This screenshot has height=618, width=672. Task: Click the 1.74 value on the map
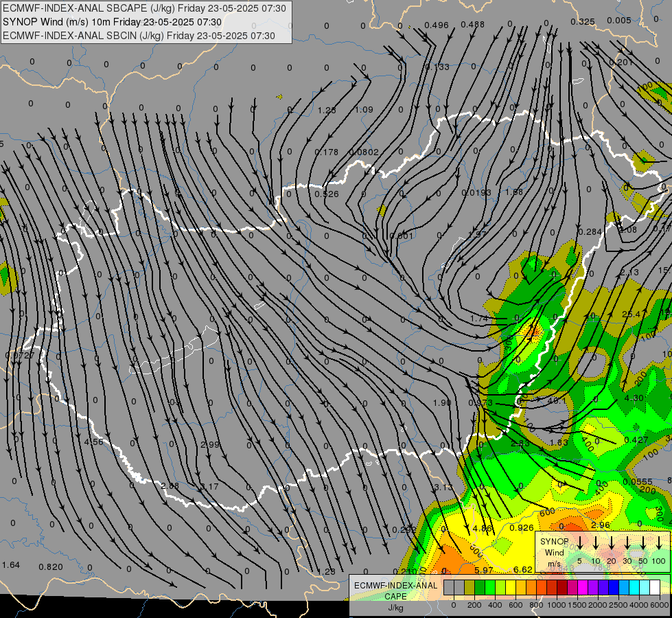click(479, 319)
